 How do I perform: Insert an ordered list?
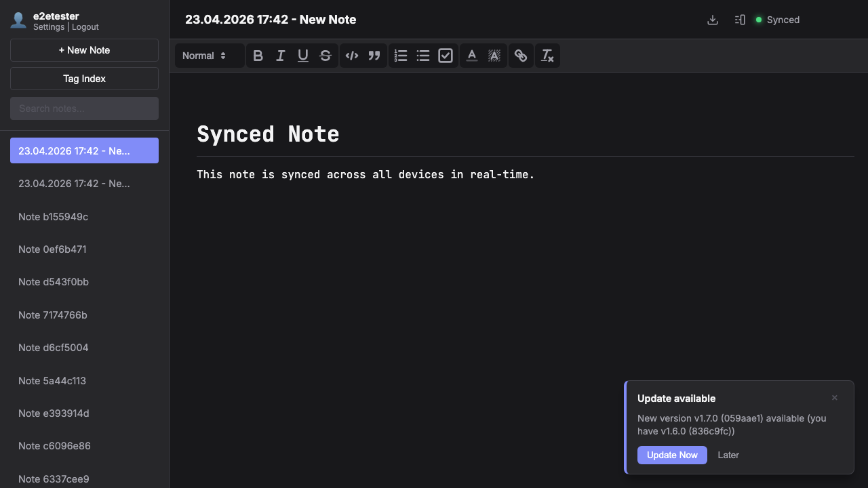pyautogui.click(x=400, y=56)
